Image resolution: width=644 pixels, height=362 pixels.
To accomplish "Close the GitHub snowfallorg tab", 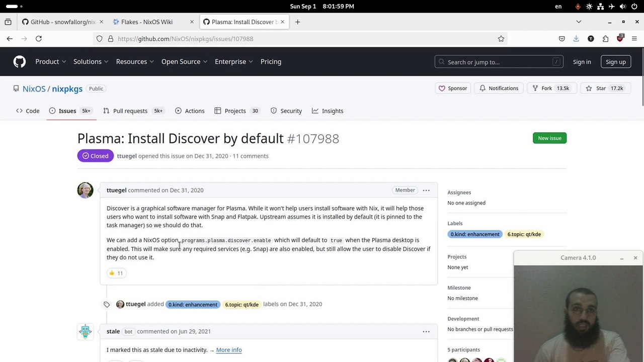I will pos(101,22).
